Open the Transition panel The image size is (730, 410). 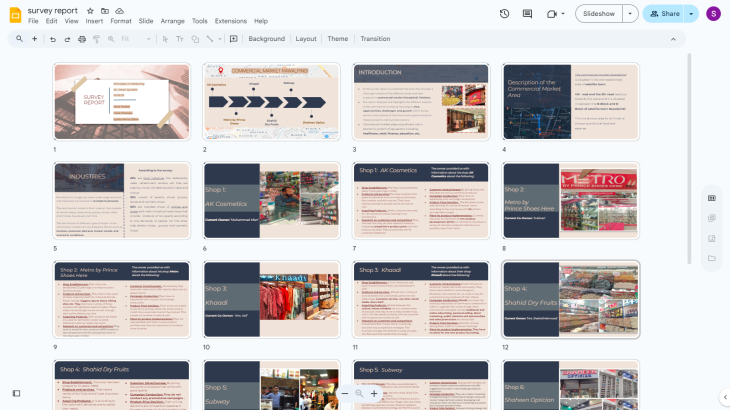[x=375, y=39]
